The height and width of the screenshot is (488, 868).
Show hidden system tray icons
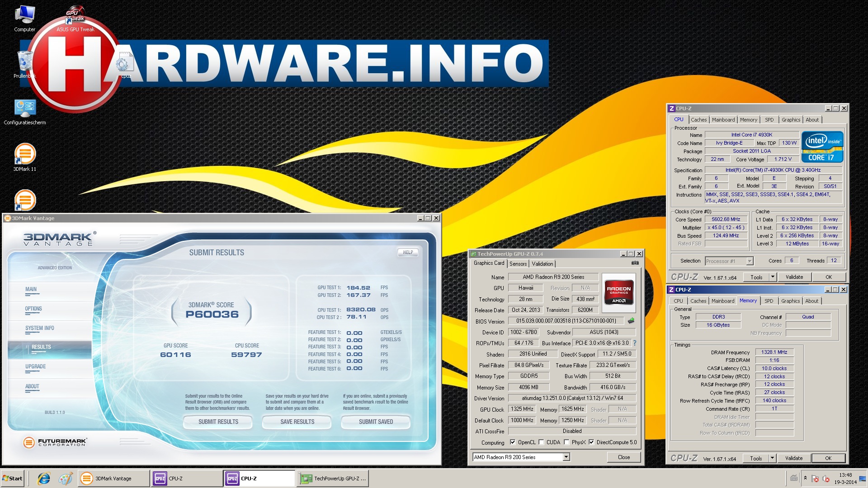pos(805,478)
